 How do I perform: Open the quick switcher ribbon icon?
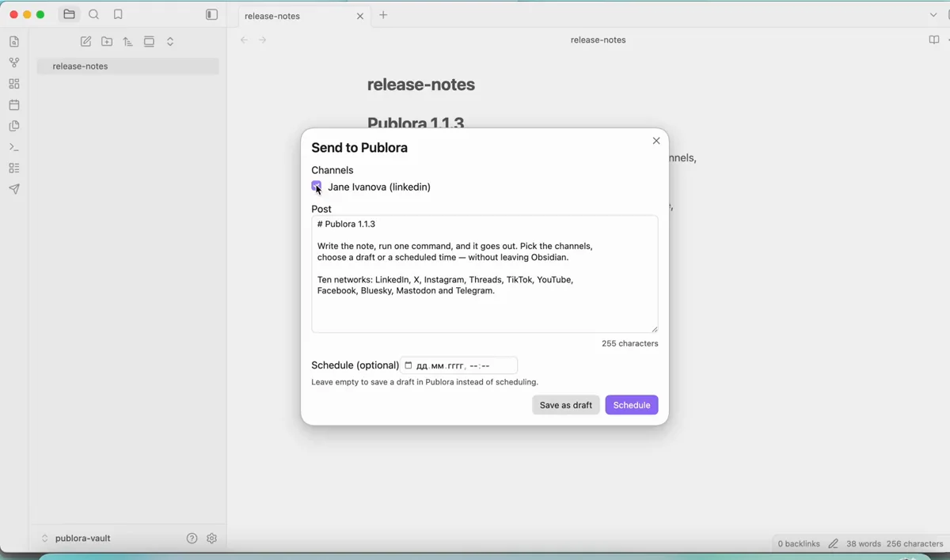click(x=14, y=42)
